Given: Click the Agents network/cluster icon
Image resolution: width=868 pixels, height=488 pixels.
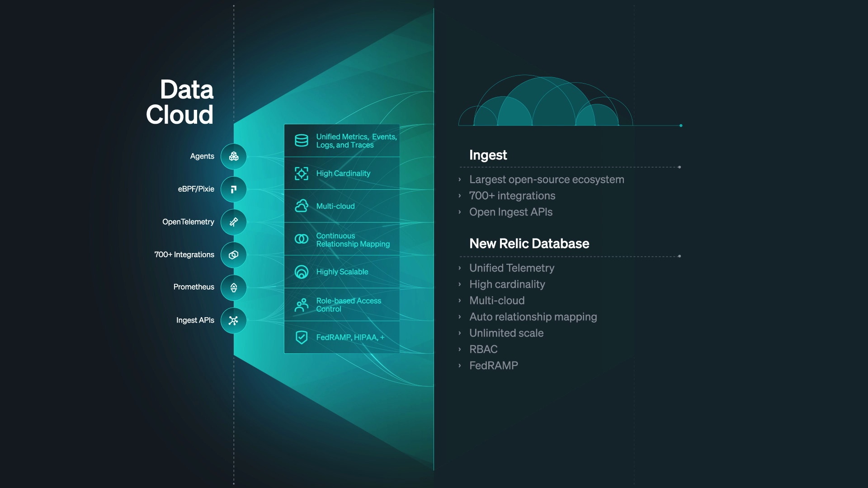Looking at the screenshot, I should (233, 155).
